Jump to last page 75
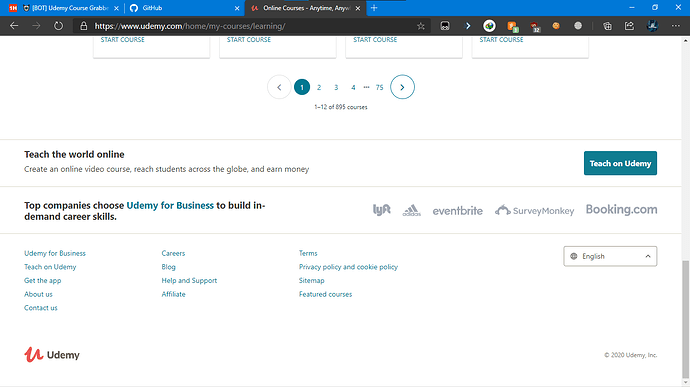Viewport: 690px width, 387px height. pyautogui.click(x=380, y=87)
